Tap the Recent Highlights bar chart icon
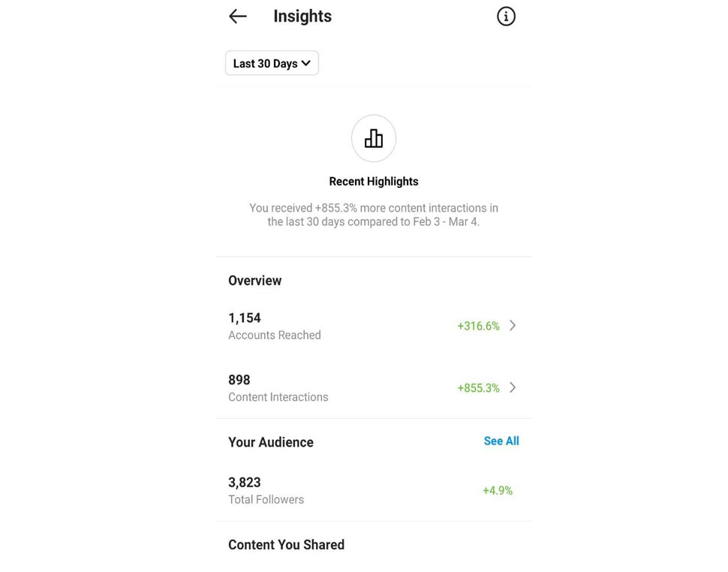The image size is (728, 572). (374, 138)
